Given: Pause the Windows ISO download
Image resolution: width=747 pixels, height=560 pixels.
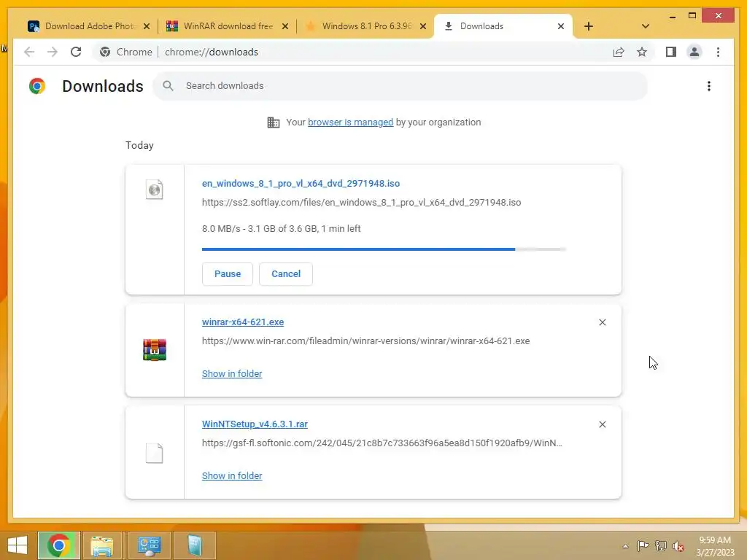Looking at the screenshot, I should click(x=228, y=274).
